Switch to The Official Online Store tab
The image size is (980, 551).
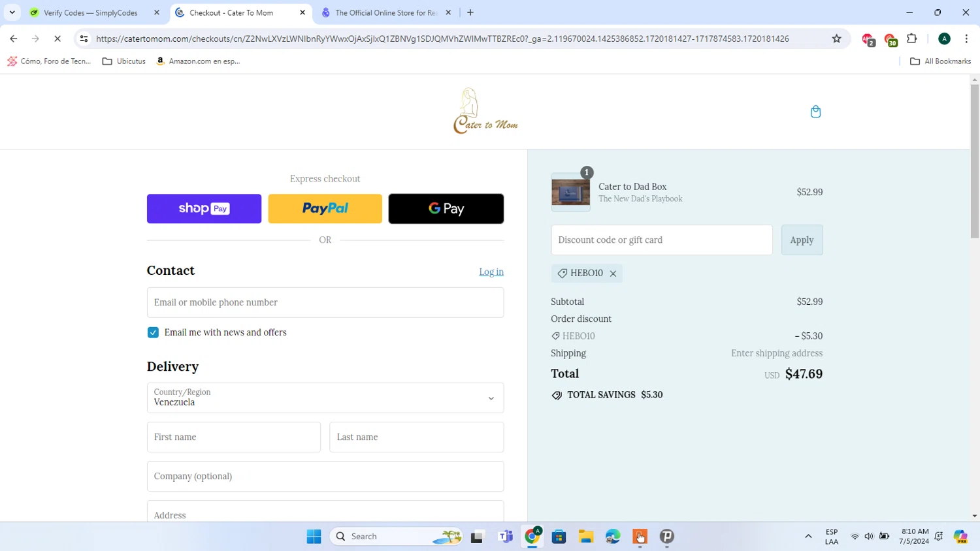pos(385,12)
